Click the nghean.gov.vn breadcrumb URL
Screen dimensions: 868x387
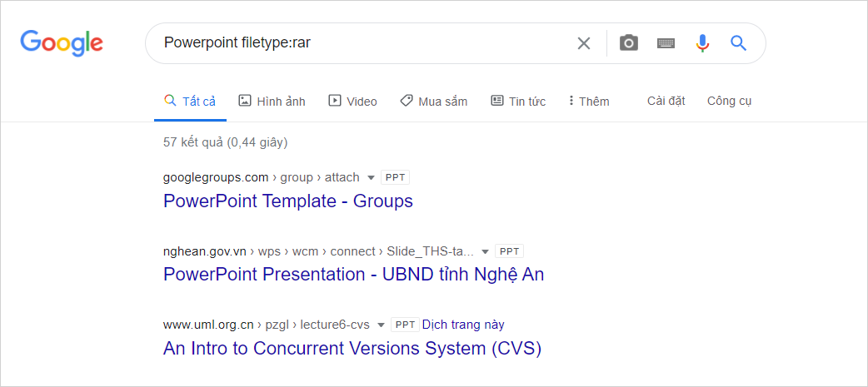(318, 251)
